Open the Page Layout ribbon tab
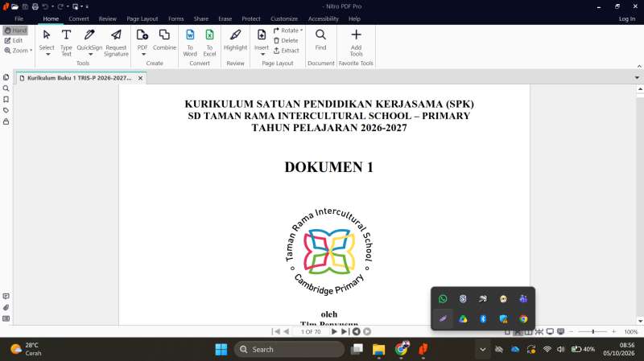 [142, 18]
